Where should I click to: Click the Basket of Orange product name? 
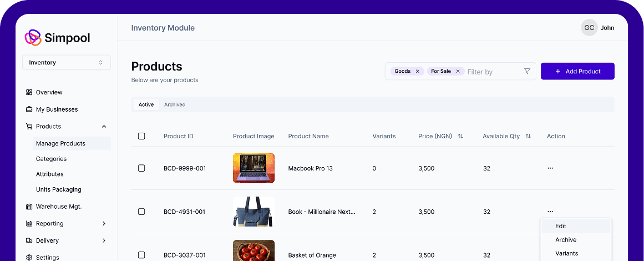(312, 255)
